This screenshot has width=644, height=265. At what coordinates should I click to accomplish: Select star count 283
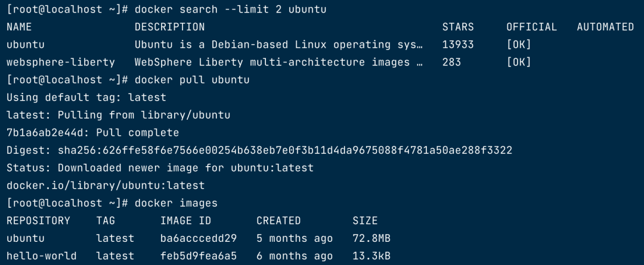pyautogui.click(x=451, y=63)
